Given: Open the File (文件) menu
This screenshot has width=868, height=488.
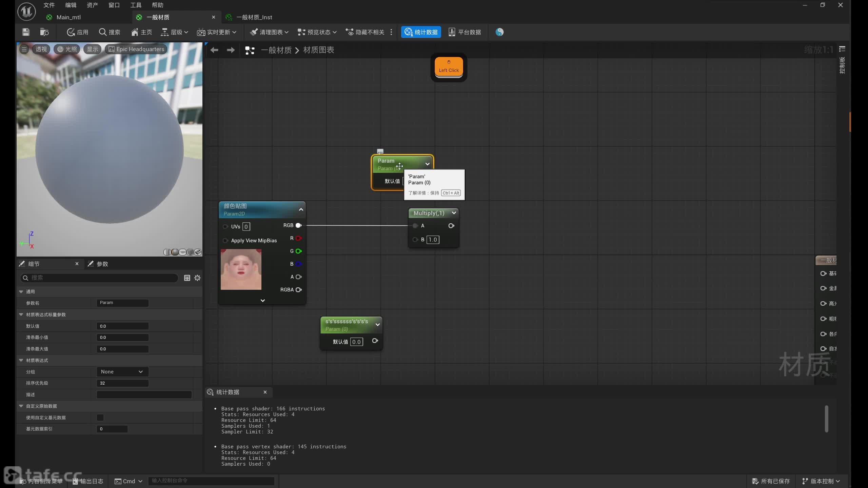Looking at the screenshot, I should tap(49, 5).
